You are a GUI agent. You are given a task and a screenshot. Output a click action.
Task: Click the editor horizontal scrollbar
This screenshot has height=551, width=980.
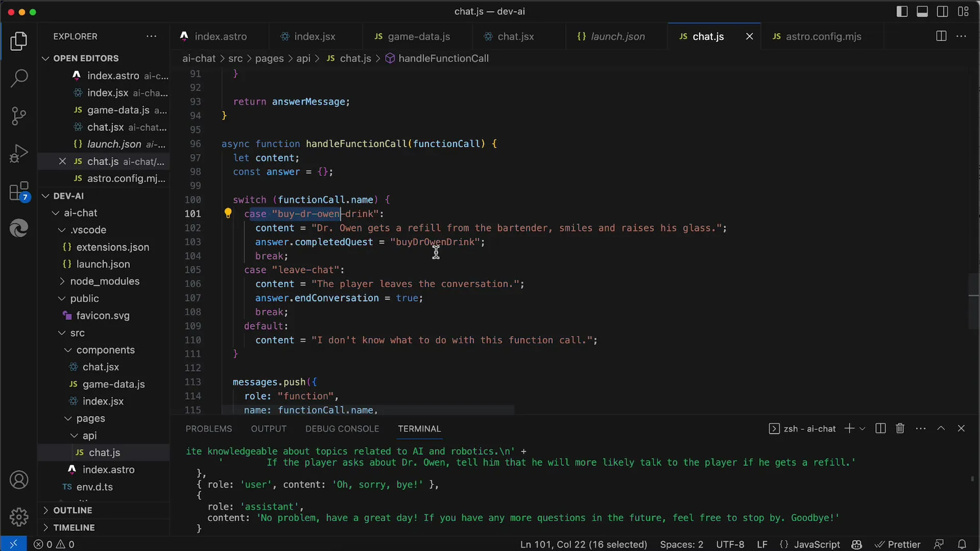point(368,410)
